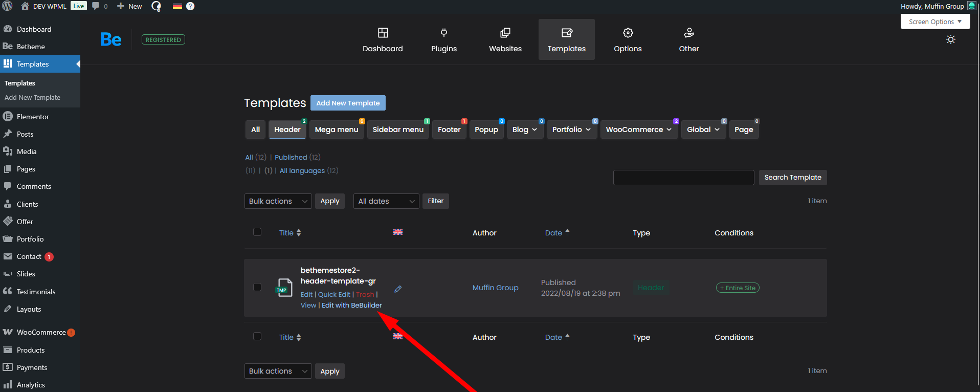The image size is (980, 392).
Task: Open the Websites section icon
Action: (505, 33)
